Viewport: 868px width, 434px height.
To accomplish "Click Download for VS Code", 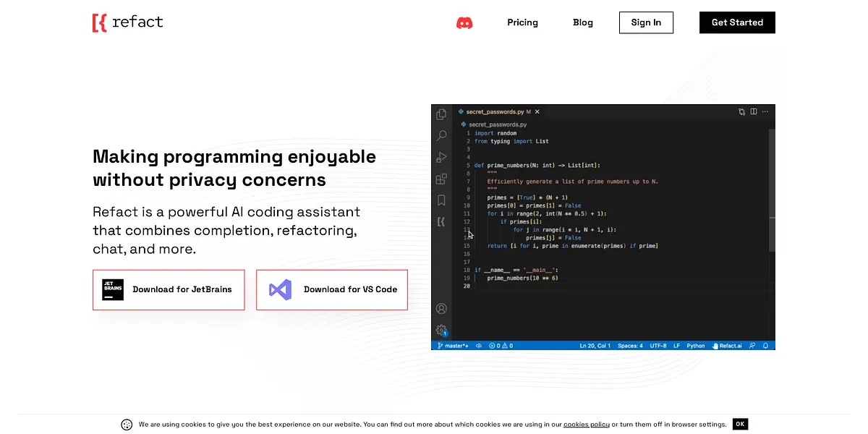I will 332,289.
